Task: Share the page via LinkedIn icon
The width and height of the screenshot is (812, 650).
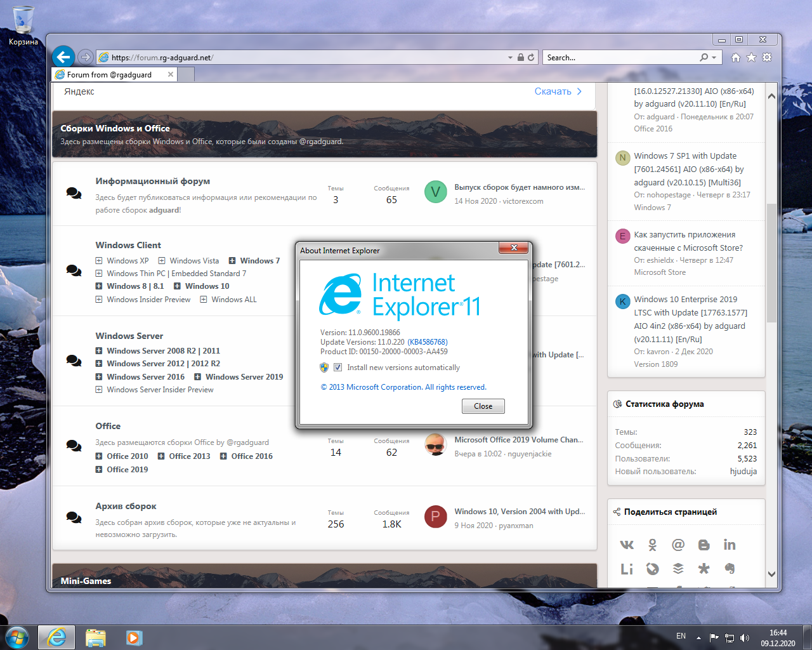Action: pyautogui.click(x=730, y=545)
